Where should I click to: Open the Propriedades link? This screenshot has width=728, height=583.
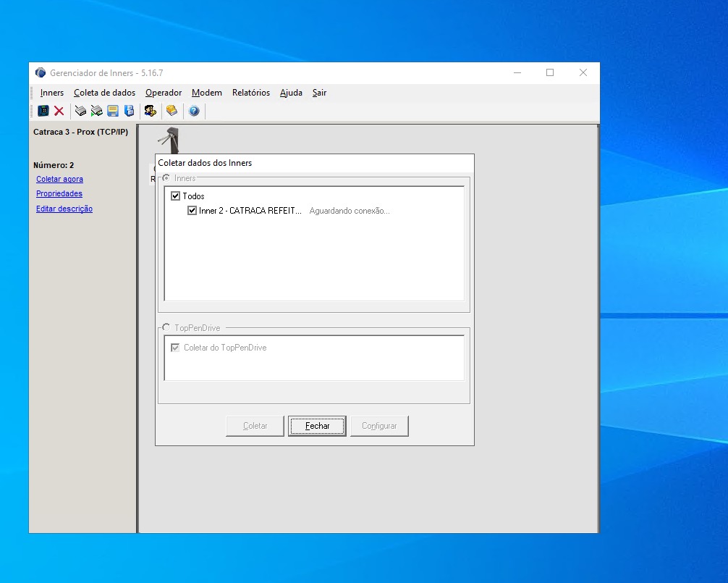click(x=59, y=193)
